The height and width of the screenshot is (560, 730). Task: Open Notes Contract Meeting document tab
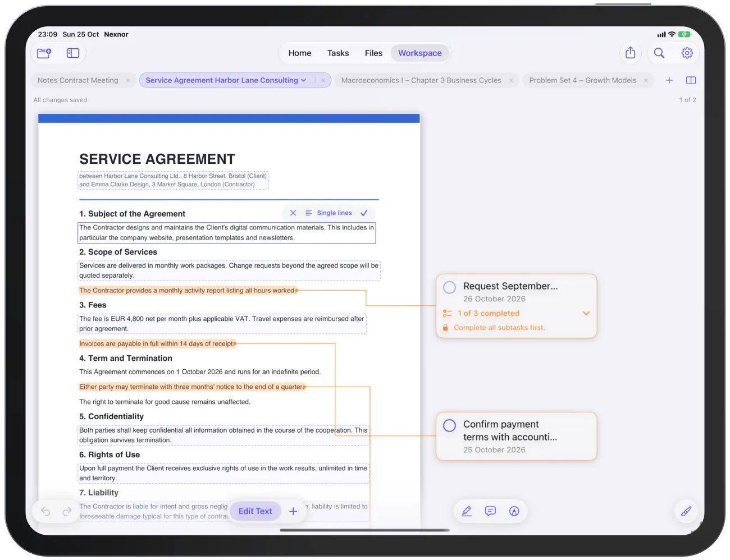point(78,80)
